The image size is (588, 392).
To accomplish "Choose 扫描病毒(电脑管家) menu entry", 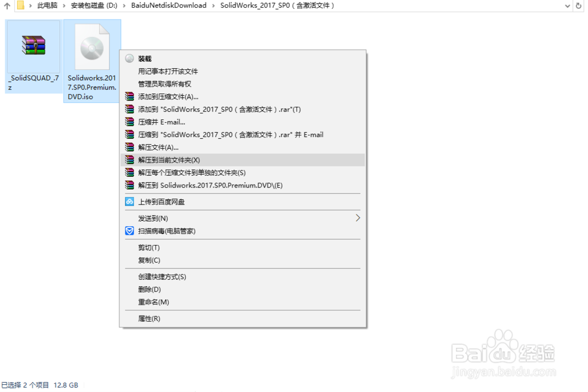I will point(243,231).
